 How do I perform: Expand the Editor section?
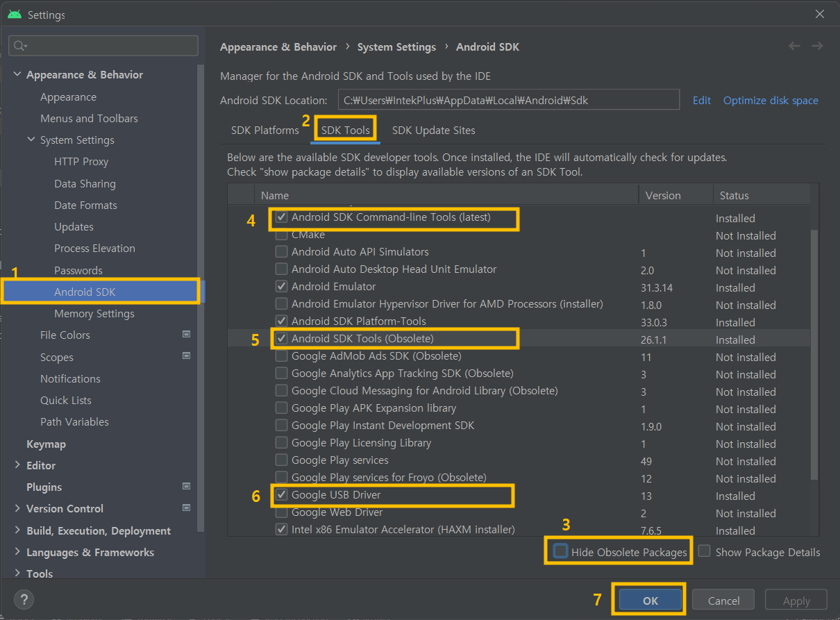[17, 465]
